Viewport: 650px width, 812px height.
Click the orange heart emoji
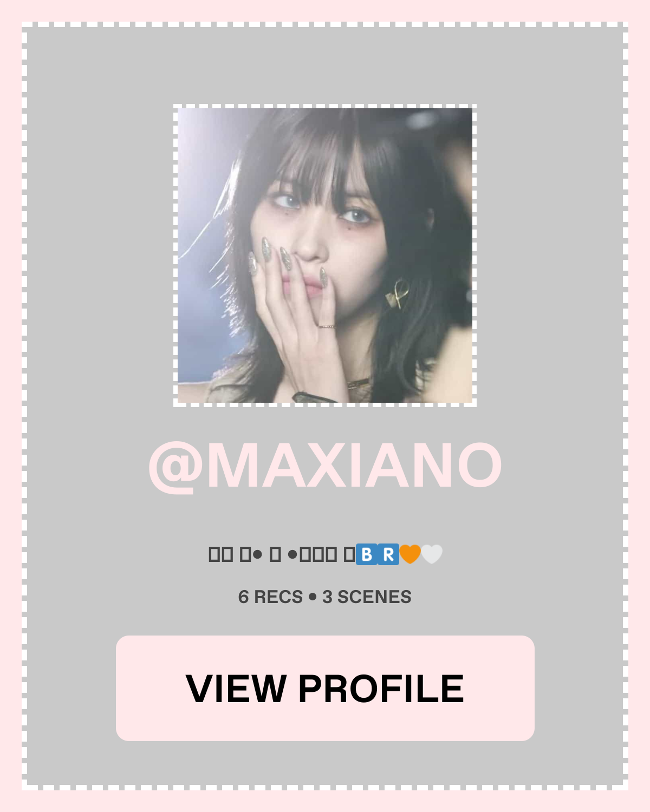pos(410,554)
